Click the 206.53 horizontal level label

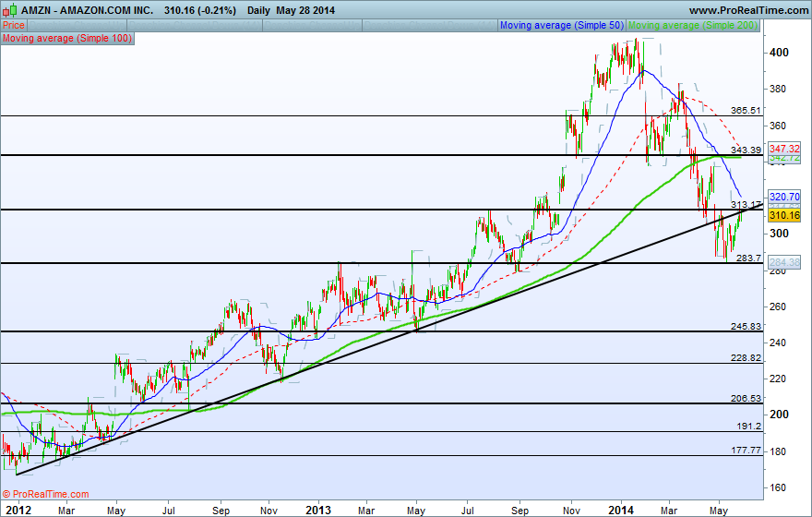(746, 399)
